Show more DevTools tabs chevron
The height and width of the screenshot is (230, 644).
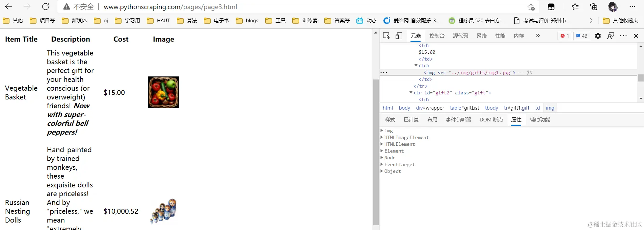[x=538, y=36]
